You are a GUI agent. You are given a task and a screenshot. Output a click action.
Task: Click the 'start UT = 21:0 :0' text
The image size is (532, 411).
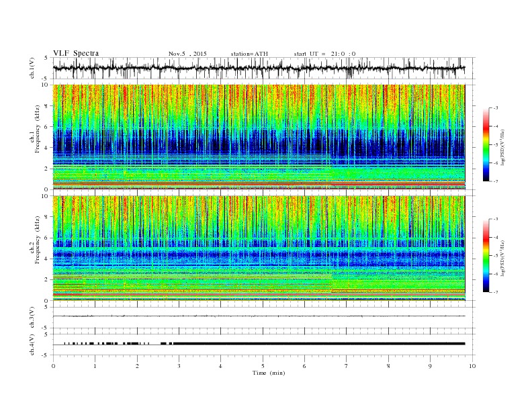324,54
